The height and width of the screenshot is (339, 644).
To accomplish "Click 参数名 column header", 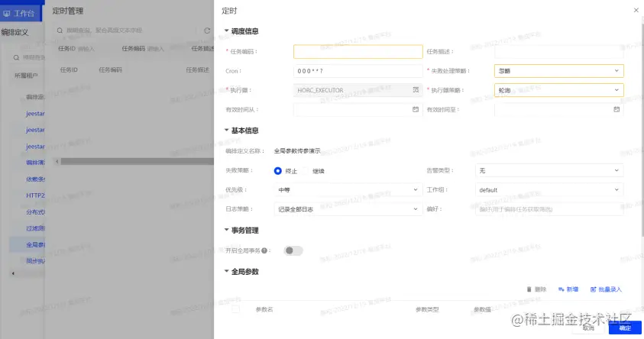I will point(264,309).
